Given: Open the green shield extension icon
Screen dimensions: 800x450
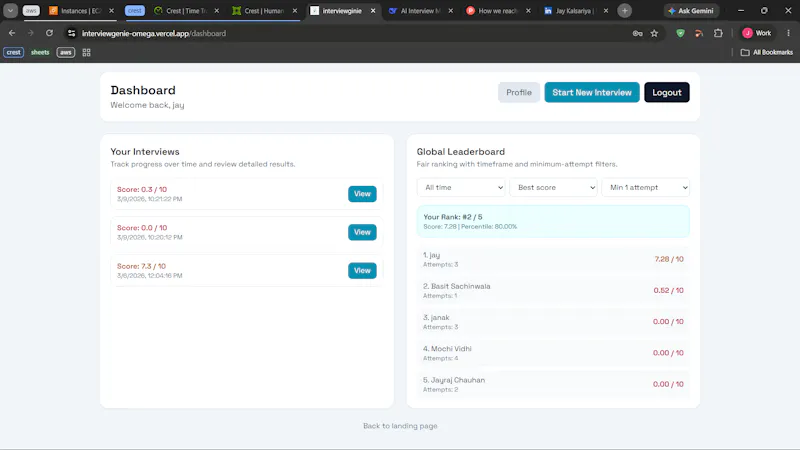Looking at the screenshot, I should click(680, 33).
